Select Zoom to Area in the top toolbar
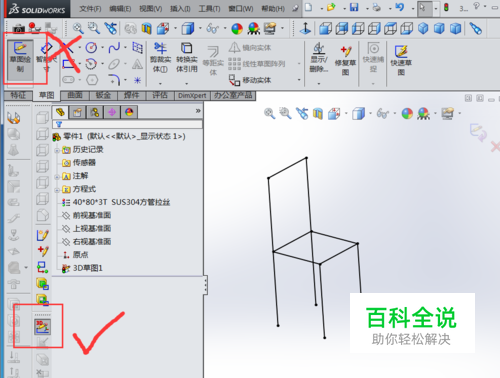Screen dimensions: 500x378 pyautogui.click(x=94, y=28)
